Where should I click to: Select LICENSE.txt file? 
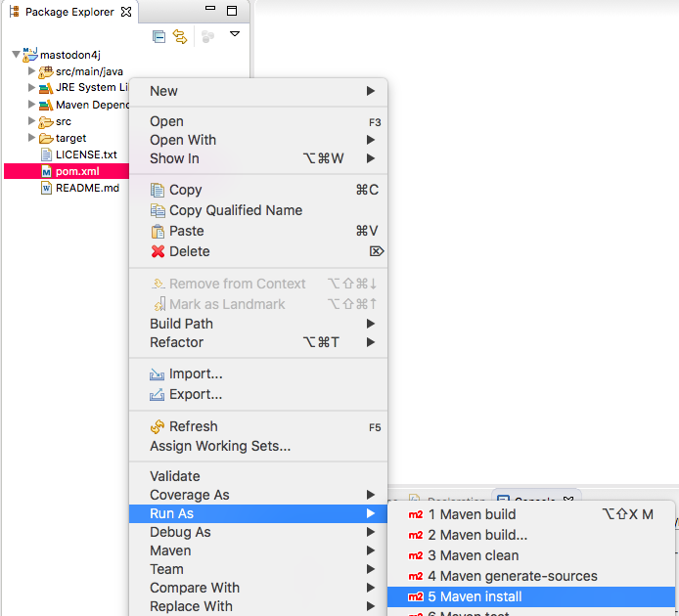click(x=86, y=154)
